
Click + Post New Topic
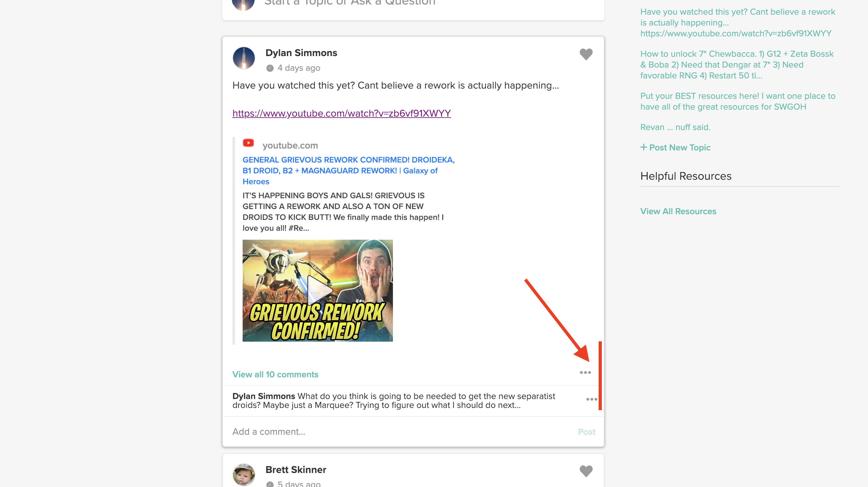(x=675, y=147)
